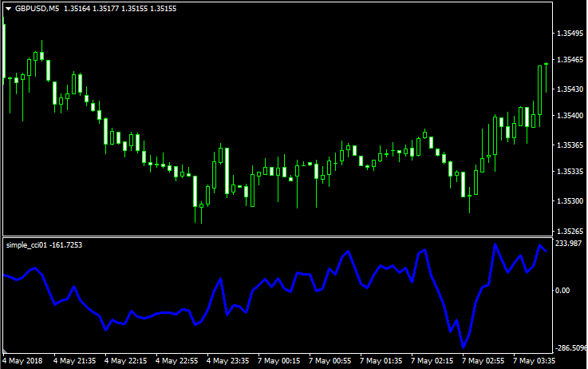Click the 7 May 03:35 time label
The height and width of the screenshot is (369, 588).
tap(535, 360)
